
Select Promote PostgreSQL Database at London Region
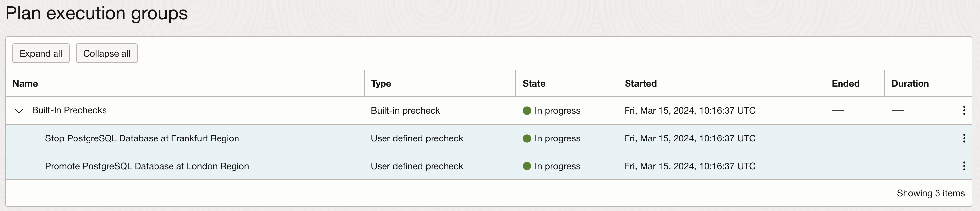point(147,166)
